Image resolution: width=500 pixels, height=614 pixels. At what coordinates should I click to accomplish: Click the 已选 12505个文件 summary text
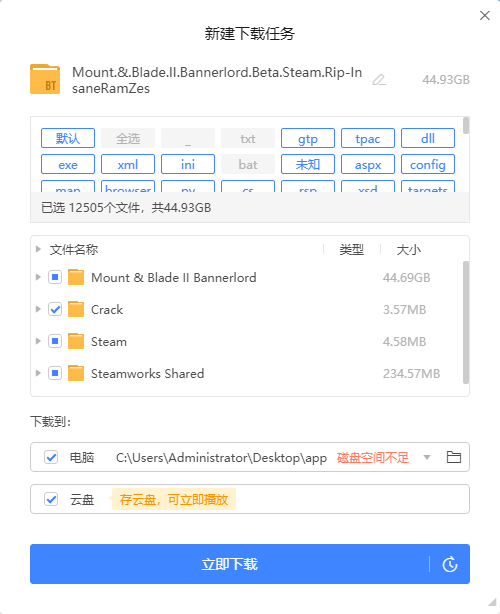click(x=126, y=208)
